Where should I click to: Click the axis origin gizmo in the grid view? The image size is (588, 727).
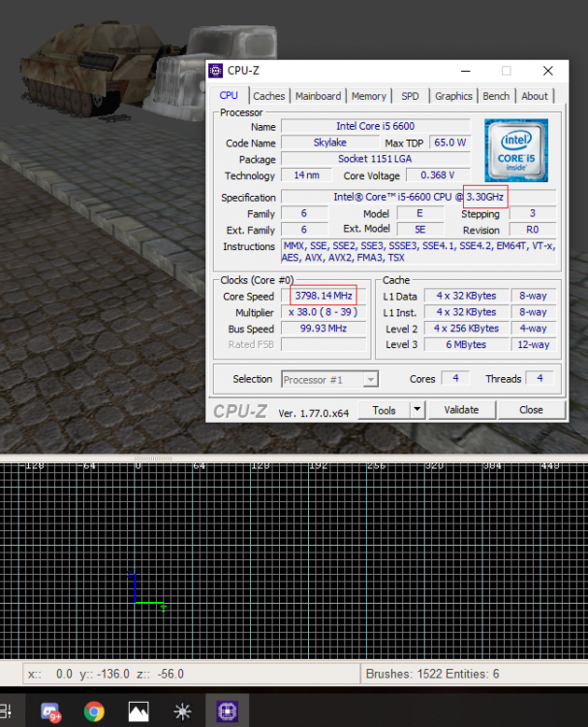point(146,590)
